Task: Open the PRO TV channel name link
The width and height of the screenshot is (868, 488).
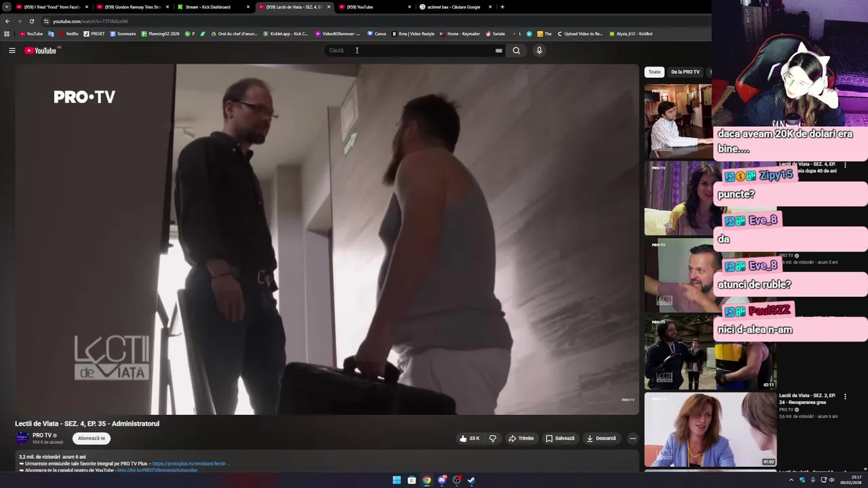Action: [x=42, y=435]
